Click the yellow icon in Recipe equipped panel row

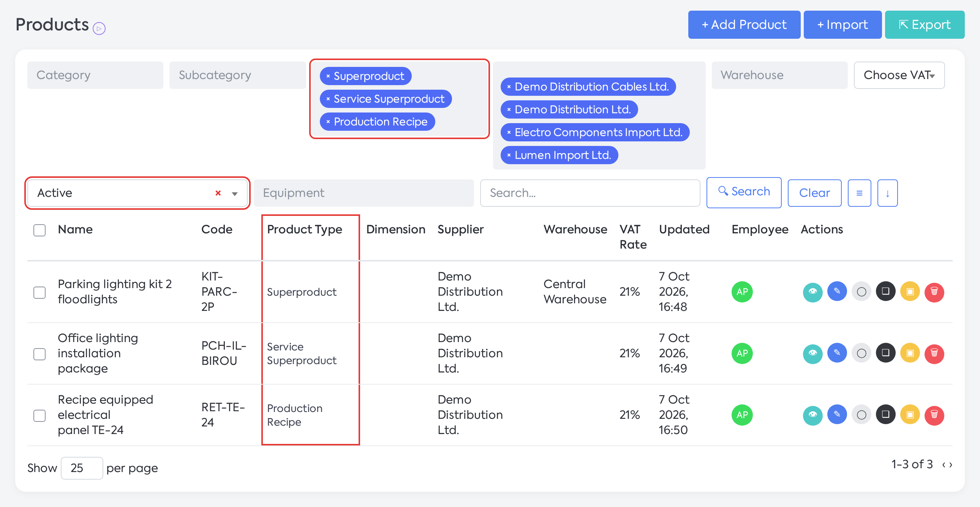tap(910, 415)
